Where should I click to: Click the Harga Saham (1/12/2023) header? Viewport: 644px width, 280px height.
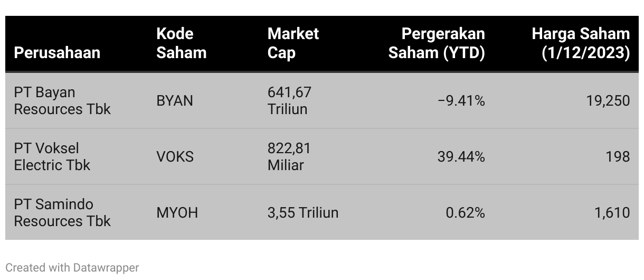coord(581,43)
